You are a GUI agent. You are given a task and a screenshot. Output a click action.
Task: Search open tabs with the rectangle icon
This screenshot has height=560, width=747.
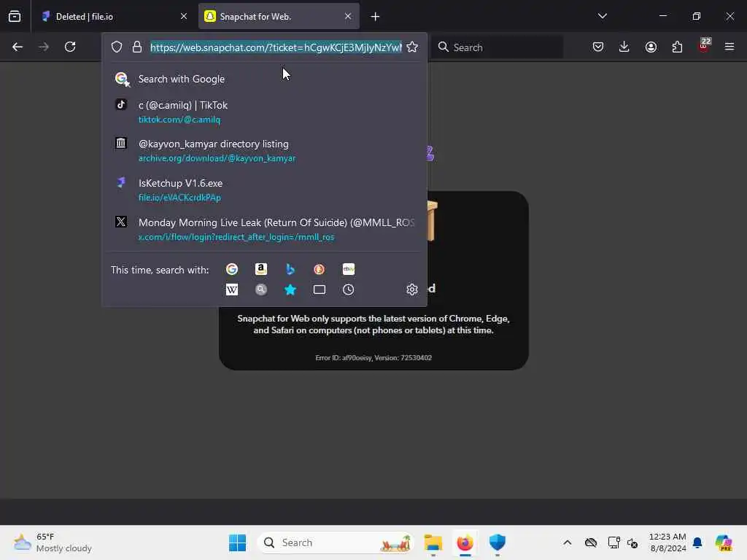tap(320, 289)
